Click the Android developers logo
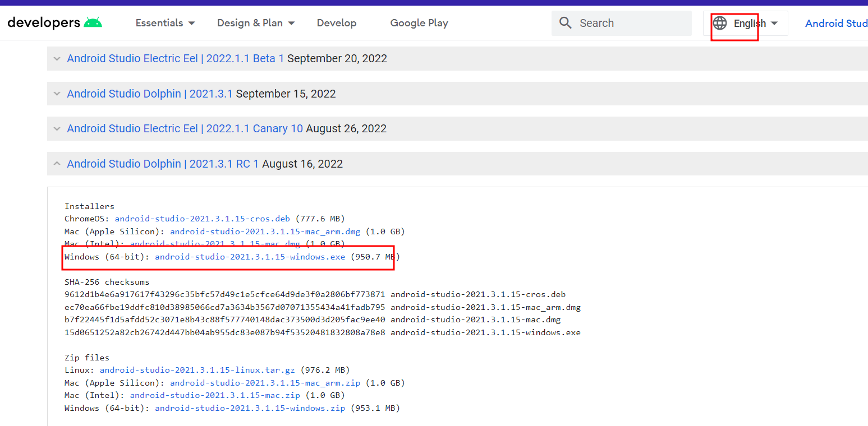Screen dimensions: 868x426 click(x=54, y=23)
